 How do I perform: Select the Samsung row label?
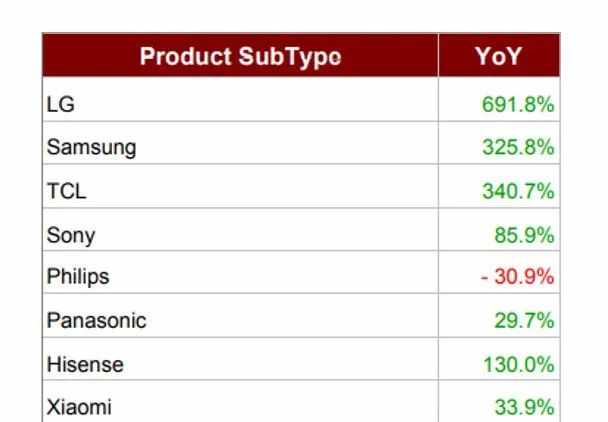click(92, 148)
